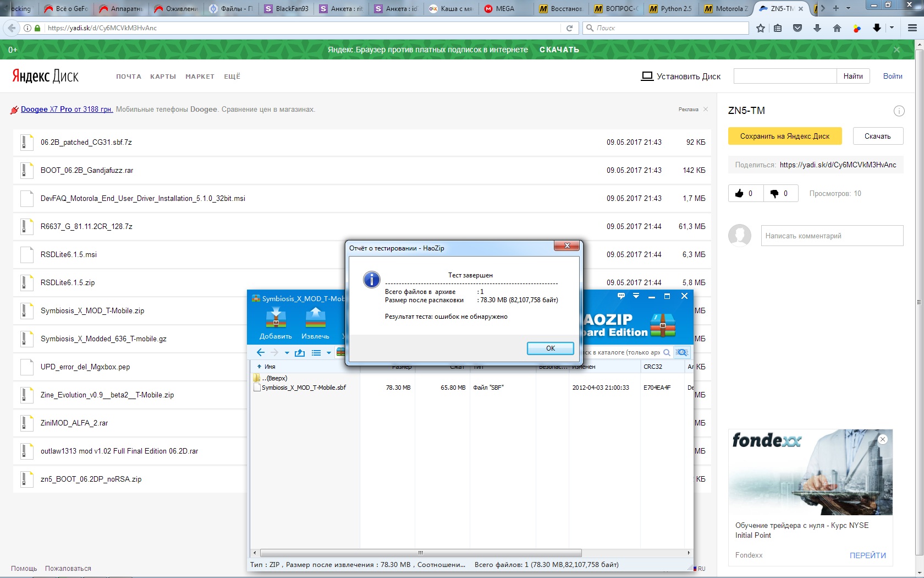
Task: Open Firefox bookmarks list icon
Action: point(778,28)
